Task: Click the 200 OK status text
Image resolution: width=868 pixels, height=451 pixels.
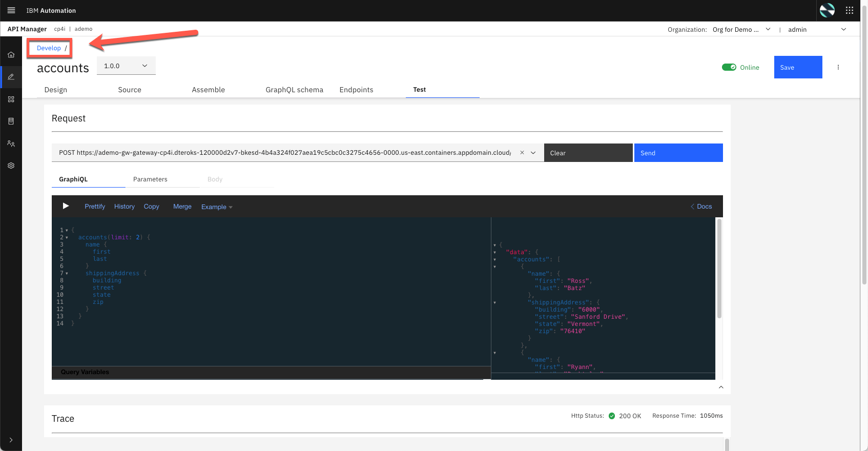Action: (x=630, y=416)
